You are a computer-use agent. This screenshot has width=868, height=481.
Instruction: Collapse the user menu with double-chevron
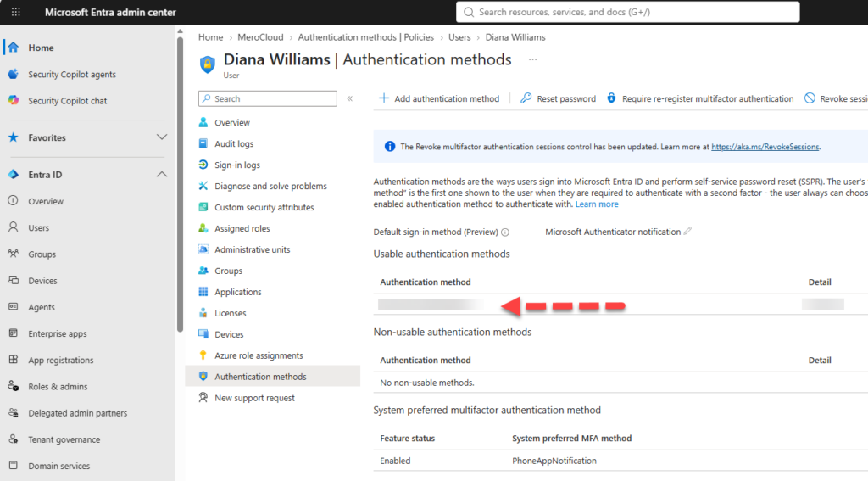tap(350, 98)
